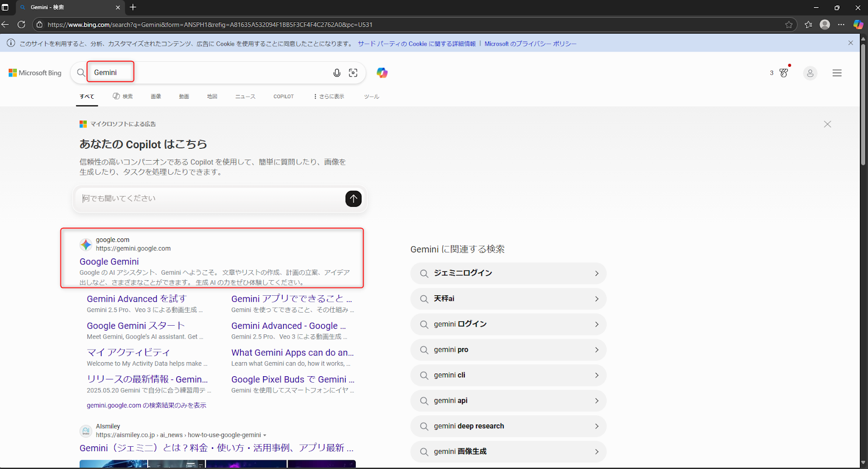Open Google Pixel Buds で Gemini link

(x=293, y=379)
